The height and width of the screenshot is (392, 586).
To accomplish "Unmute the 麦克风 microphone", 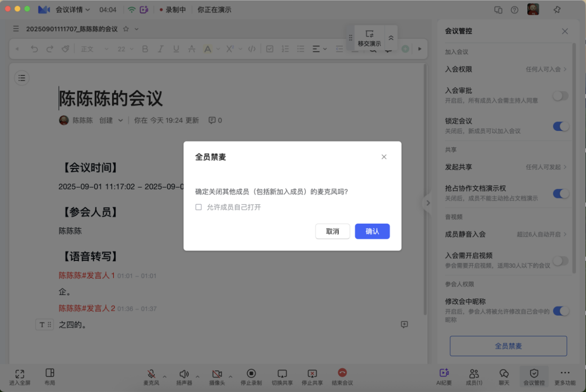I will pos(151,377).
